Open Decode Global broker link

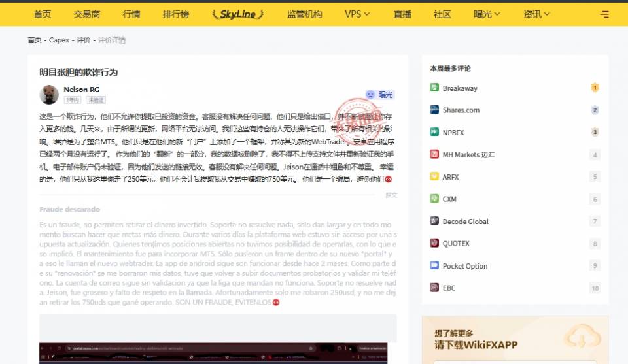pos(465,221)
